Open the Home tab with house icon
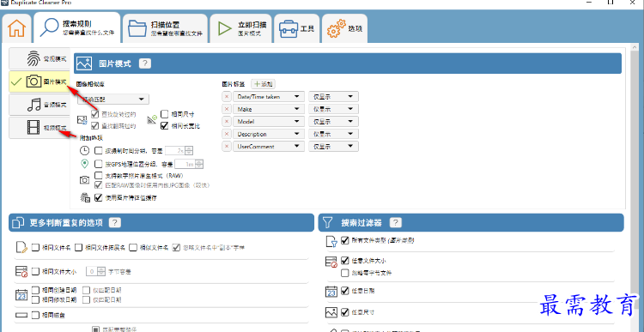The image size is (644, 332). tap(16, 28)
